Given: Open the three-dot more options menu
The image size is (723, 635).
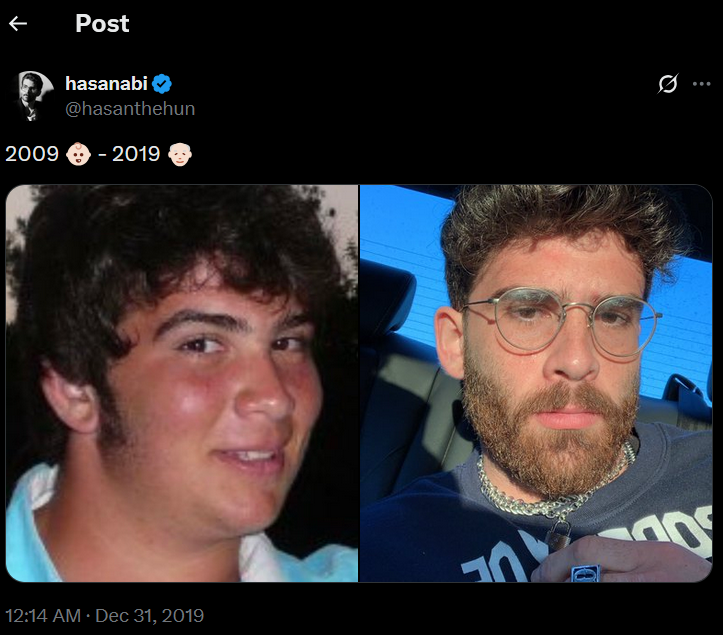Looking at the screenshot, I should (x=701, y=84).
